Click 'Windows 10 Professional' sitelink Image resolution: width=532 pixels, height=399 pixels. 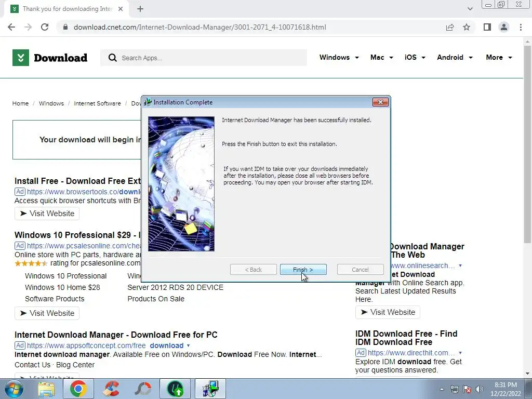coord(66,276)
